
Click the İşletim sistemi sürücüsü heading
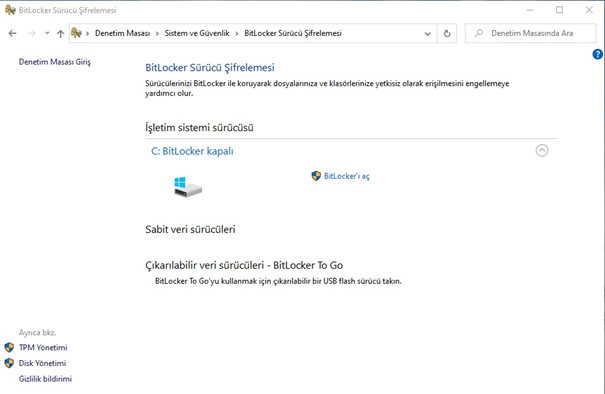pos(199,127)
